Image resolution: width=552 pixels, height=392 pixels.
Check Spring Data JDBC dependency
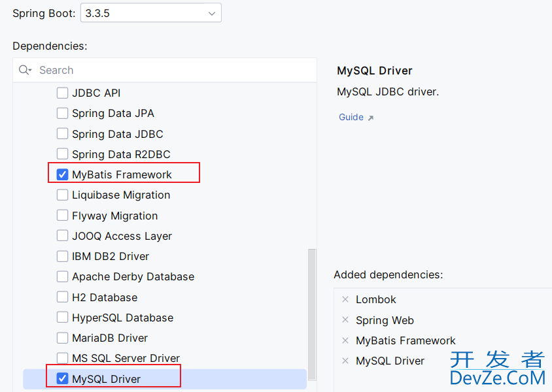(x=62, y=134)
